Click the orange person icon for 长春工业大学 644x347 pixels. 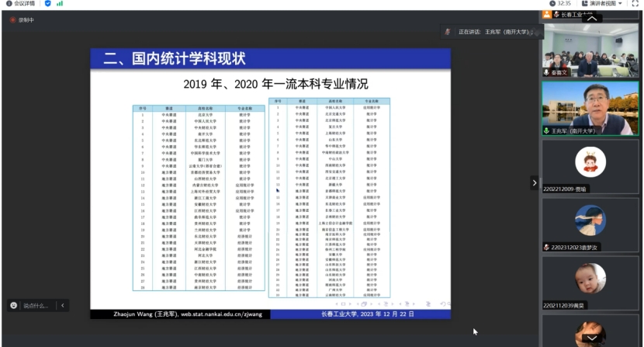click(x=547, y=14)
